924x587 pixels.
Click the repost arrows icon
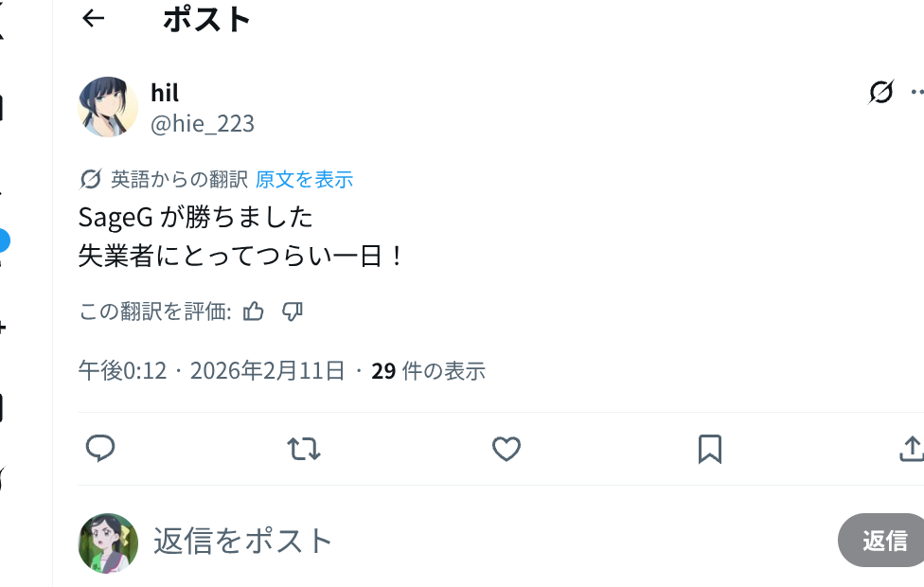pos(304,449)
